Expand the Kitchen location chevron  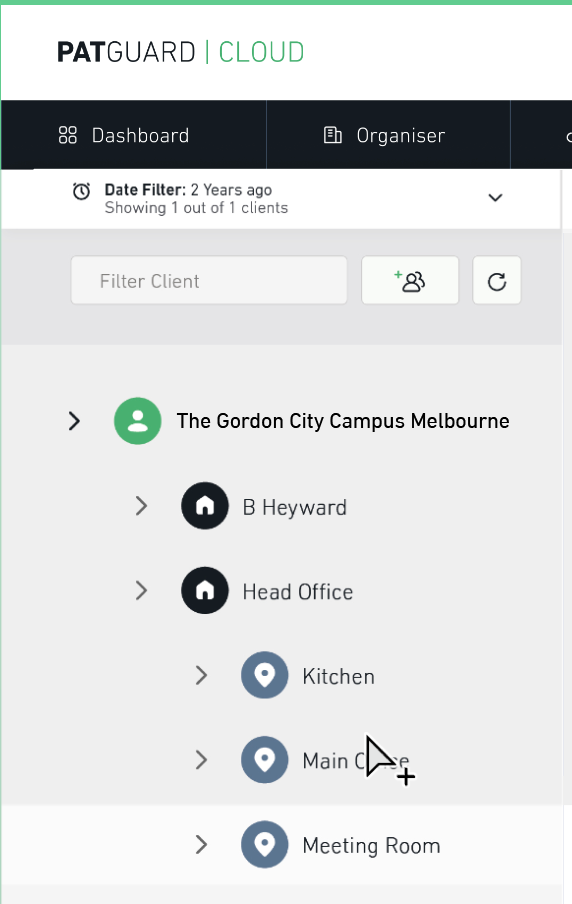(201, 675)
